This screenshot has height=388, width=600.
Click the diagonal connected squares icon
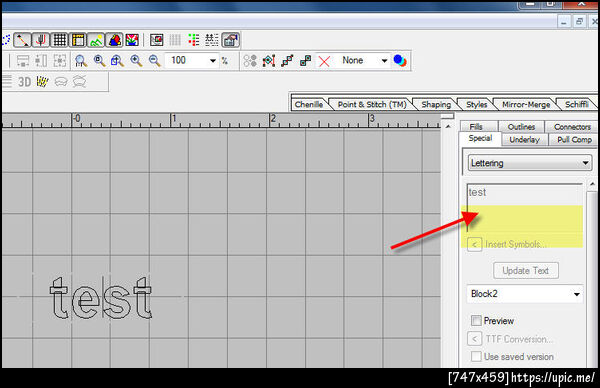287,61
